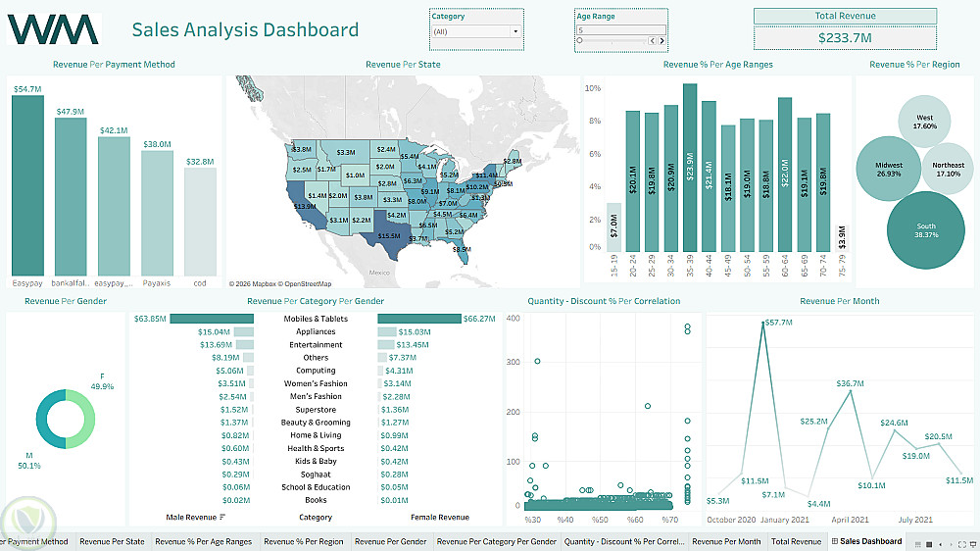Select Florida on the map ($8.5M)
This screenshot has width=980, height=551.
pyautogui.click(x=460, y=248)
